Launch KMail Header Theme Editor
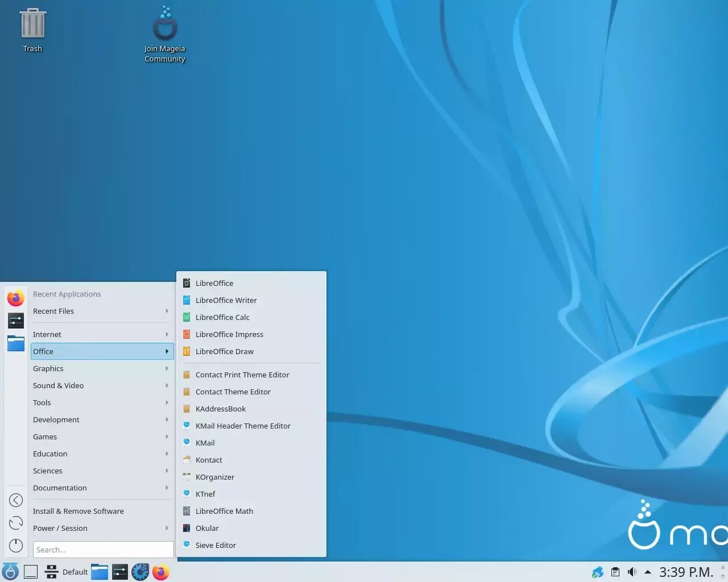This screenshot has width=728, height=582. [x=251, y=426]
